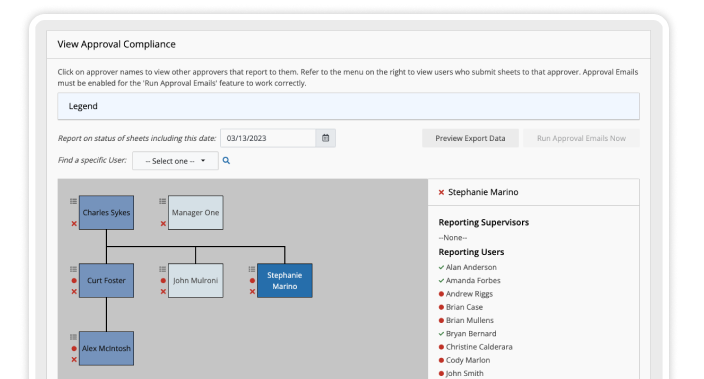Open list menu icon beside Alex McIntosh
704x379 pixels.
click(73, 337)
